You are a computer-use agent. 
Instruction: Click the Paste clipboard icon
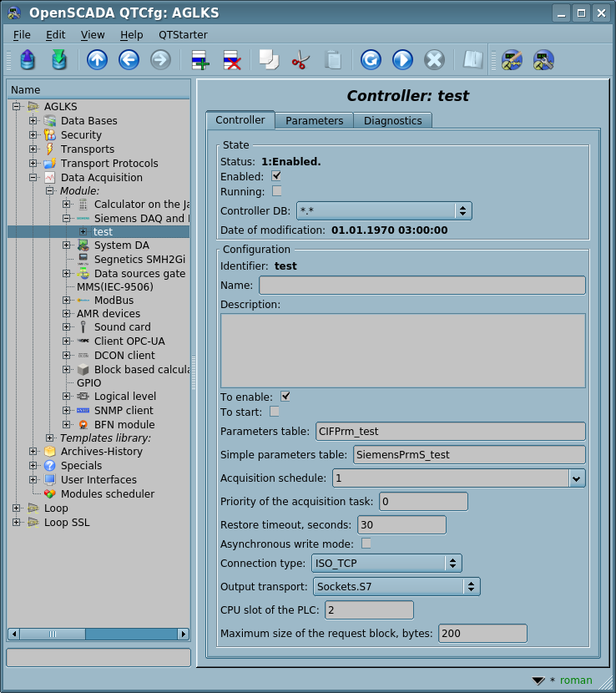tap(333, 59)
